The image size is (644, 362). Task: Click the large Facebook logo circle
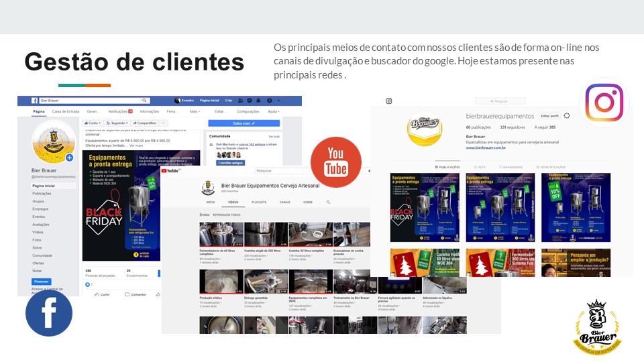pyautogui.click(x=49, y=313)
